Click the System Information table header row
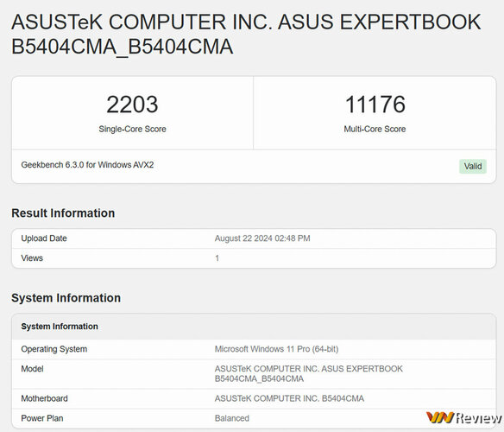The width and height of the screenshot is (504, 432). click(254, 327)
